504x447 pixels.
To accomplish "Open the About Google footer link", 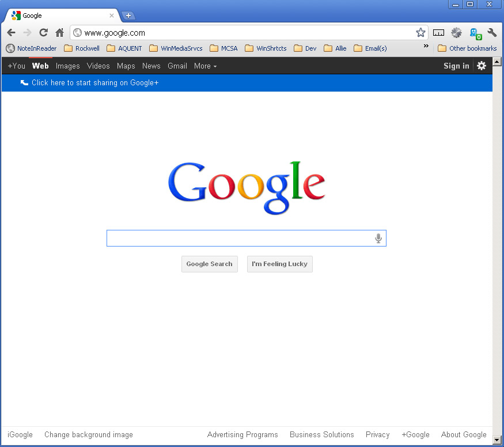I will coord(464,434).
